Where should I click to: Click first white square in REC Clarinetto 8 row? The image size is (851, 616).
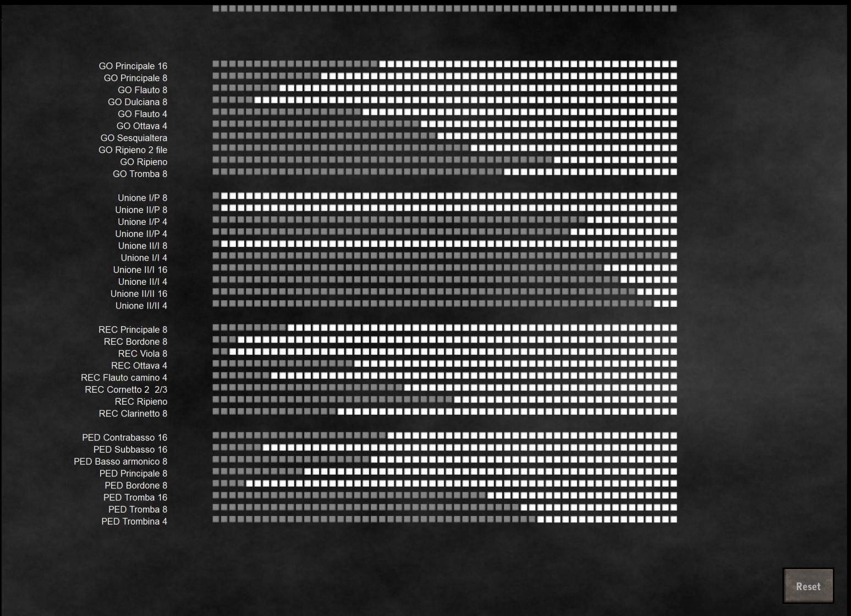[x=341, y=411]
